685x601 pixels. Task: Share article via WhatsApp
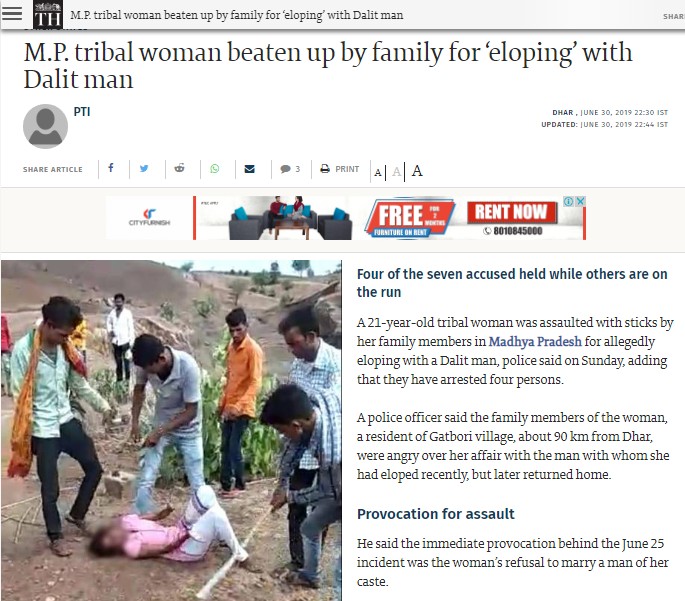click(x=214, y=169)
